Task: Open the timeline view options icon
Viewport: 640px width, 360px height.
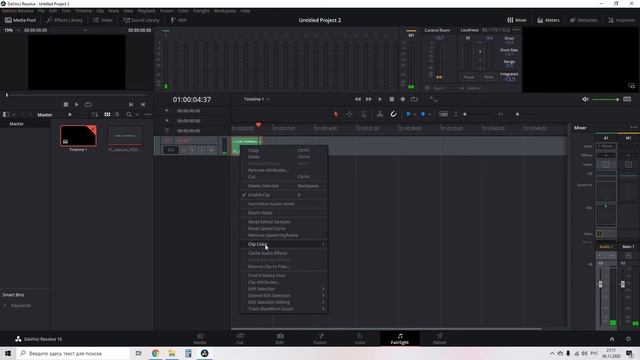Action: pyautogui.click(x=444, y=114)
